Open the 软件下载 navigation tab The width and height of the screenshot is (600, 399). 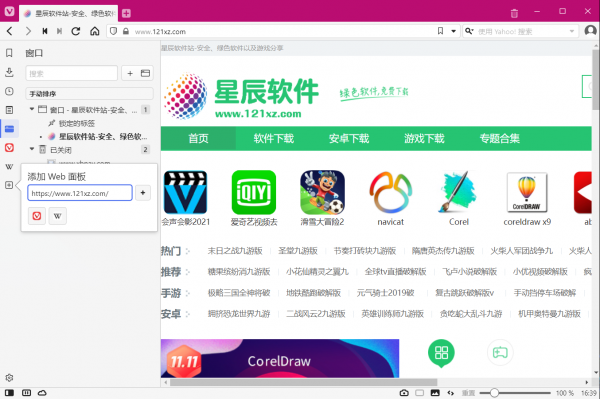point(274,138)
